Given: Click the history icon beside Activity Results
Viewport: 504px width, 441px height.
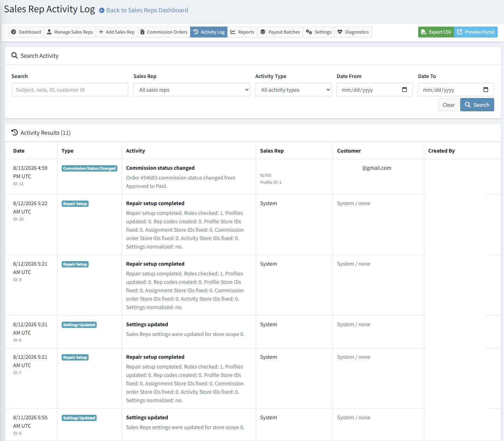Looking at the screenshot, I should 15,133.
